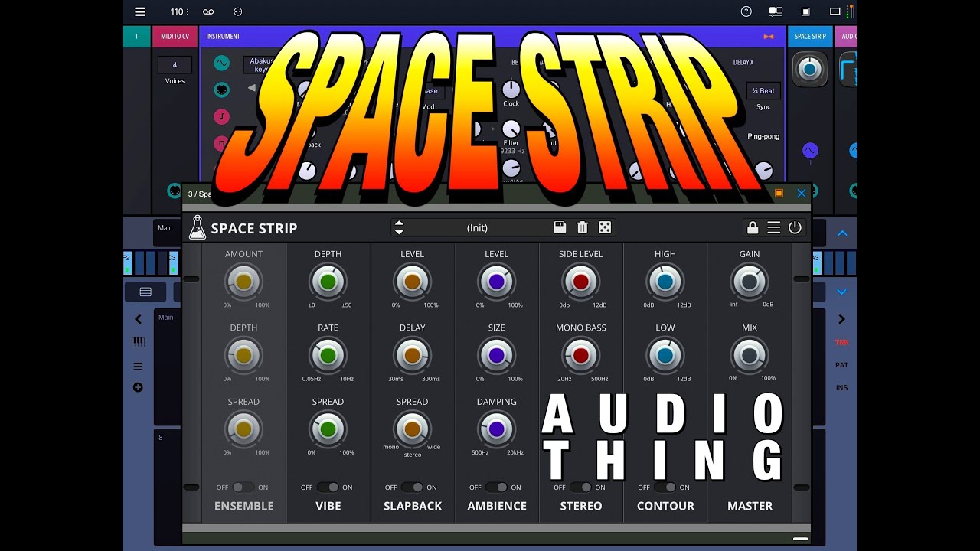This screenshot has width=980, height=551.
Task: Toggle the CONTOUR on/off switch
Action: point(665,487)
